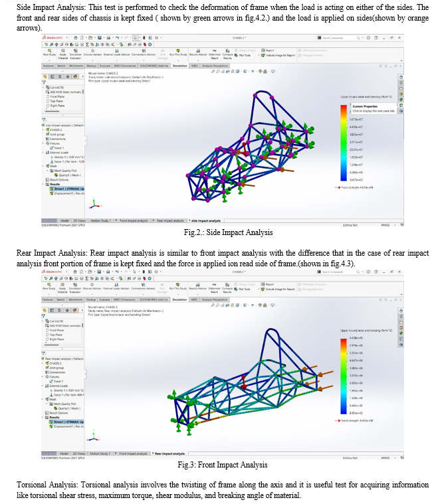
Task: Switch to the Sketch tab in lower ribbon
Action: pos(60,299)
